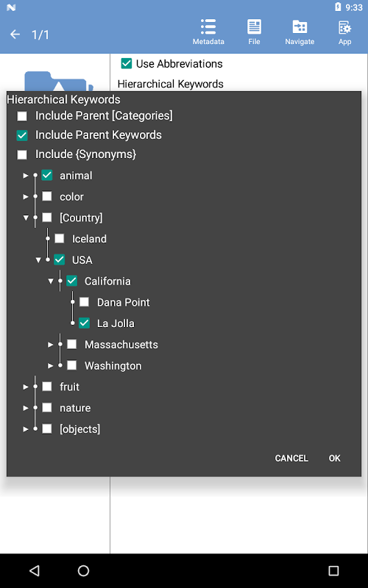
Task: Collapse the [Country] tree node
Action: click(x=26, y=218)
